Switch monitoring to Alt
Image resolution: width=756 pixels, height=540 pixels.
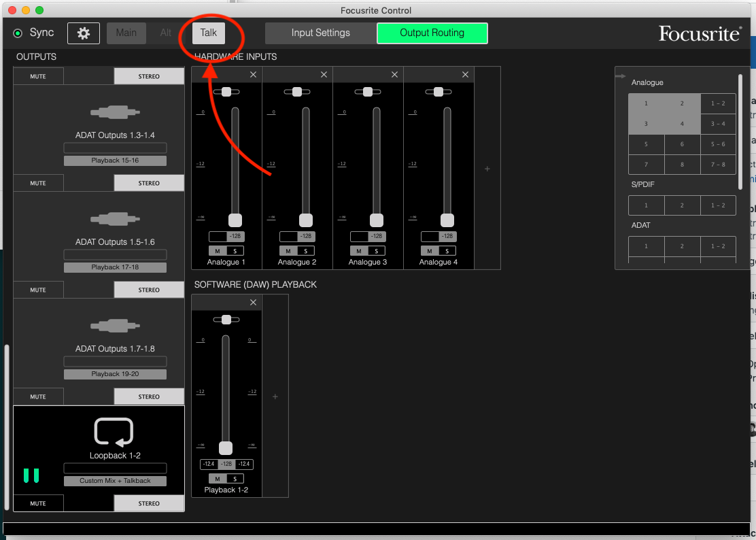point(166,33)
